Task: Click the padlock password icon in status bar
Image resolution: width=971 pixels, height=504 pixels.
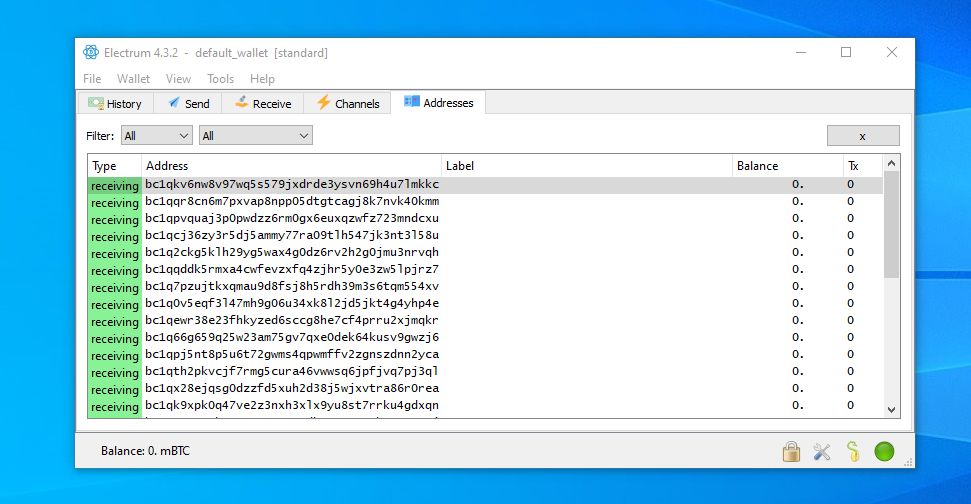Action: pos(791,452)
